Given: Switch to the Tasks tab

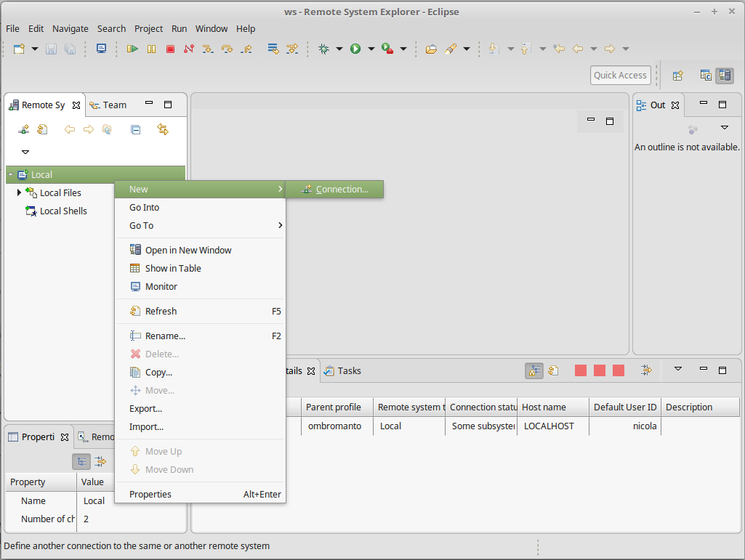Looking at the screenshot, I should (342, 371).
